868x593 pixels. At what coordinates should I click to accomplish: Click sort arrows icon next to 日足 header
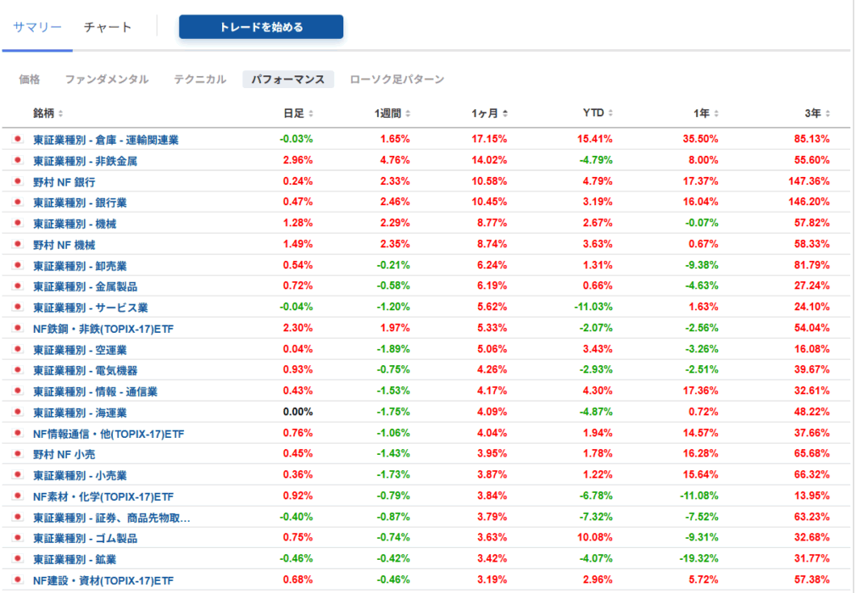(x=310, y=114)
